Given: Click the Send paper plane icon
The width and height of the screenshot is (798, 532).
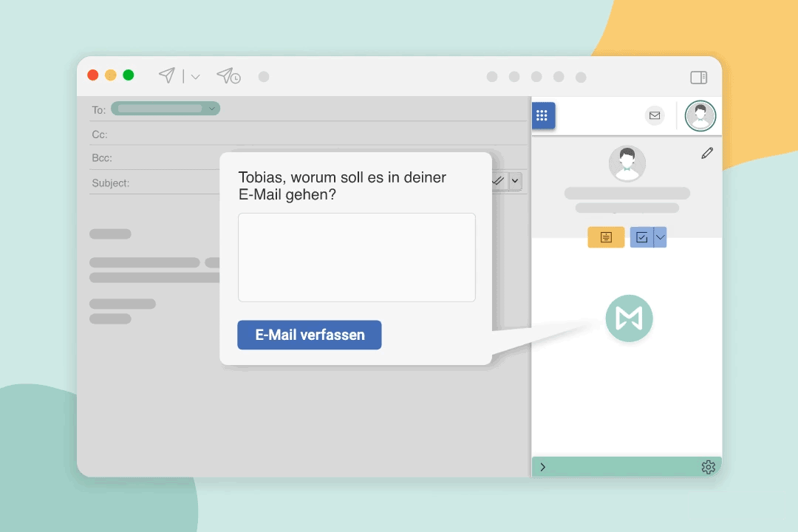Looking at the screenshot, I should (166, 75).
